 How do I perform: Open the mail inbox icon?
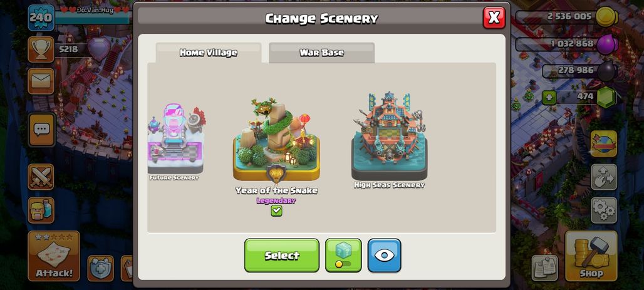tap(41, 81)
